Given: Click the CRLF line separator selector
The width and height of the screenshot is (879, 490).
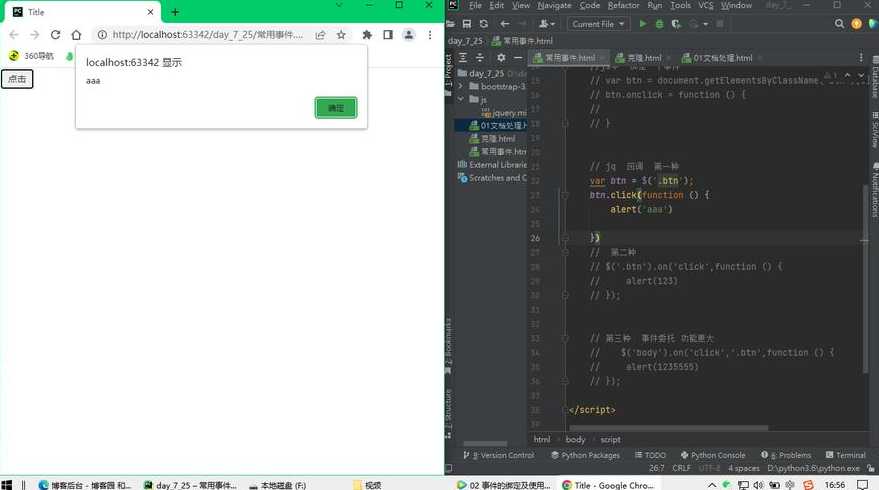Looking at the screenshot, I should coord(681,468).
